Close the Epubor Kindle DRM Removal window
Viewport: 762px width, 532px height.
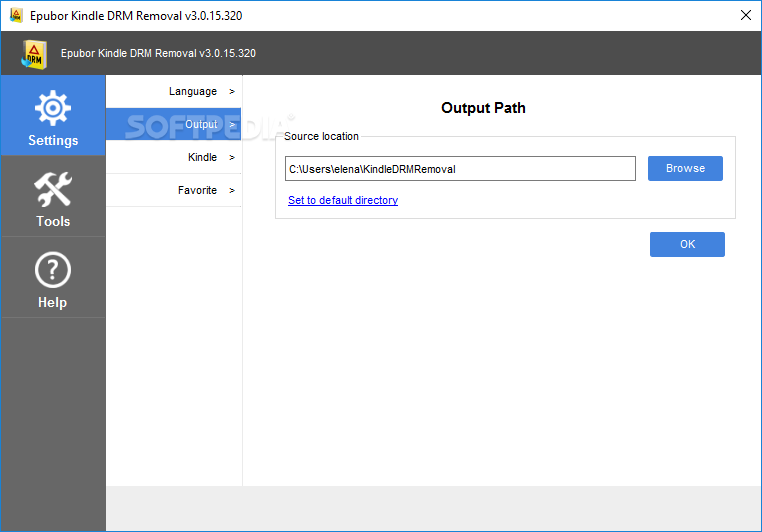tap(746, 15)
